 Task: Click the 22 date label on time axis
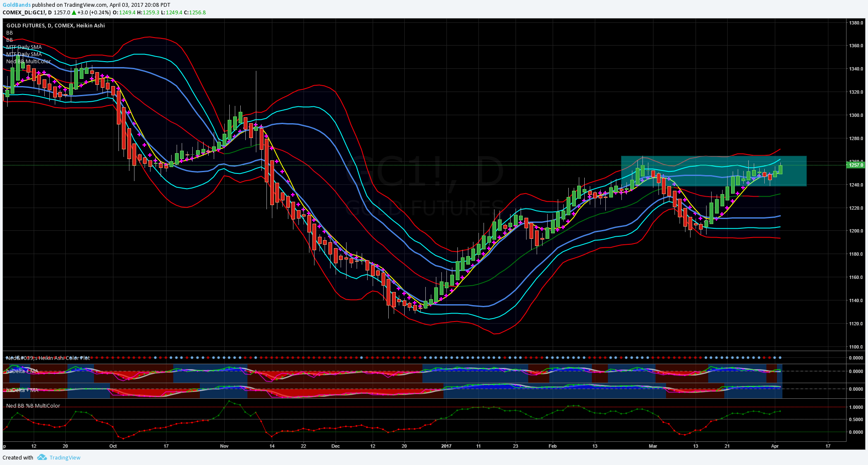[x=304, y=446]
